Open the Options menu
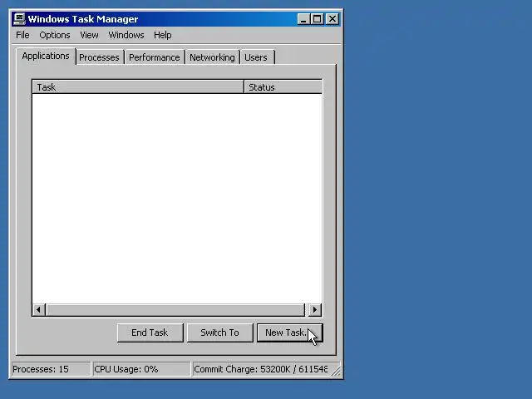Viewport: 532px width, 399px height. pyautogui.click(x=55, y=35)
